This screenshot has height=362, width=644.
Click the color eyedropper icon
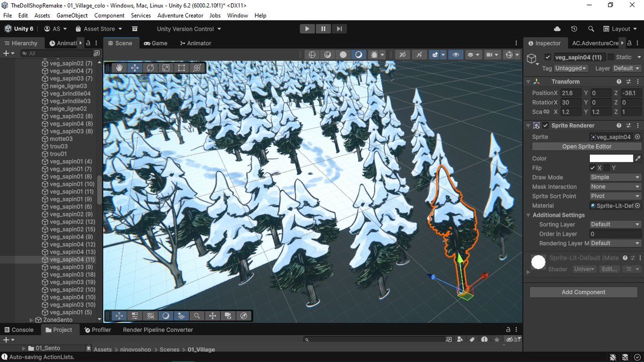638,159
